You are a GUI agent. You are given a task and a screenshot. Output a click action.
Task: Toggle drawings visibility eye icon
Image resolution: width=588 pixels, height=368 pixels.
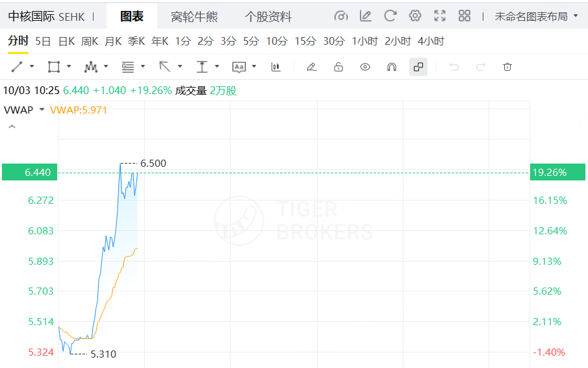tap(365, 67)
